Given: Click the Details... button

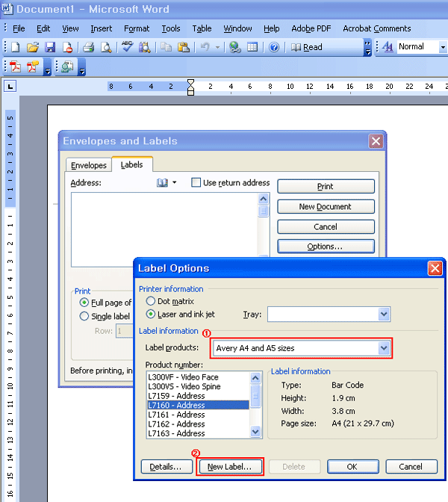Looking at the screenshot, I should pyautogui.click(x=167, y=467).
